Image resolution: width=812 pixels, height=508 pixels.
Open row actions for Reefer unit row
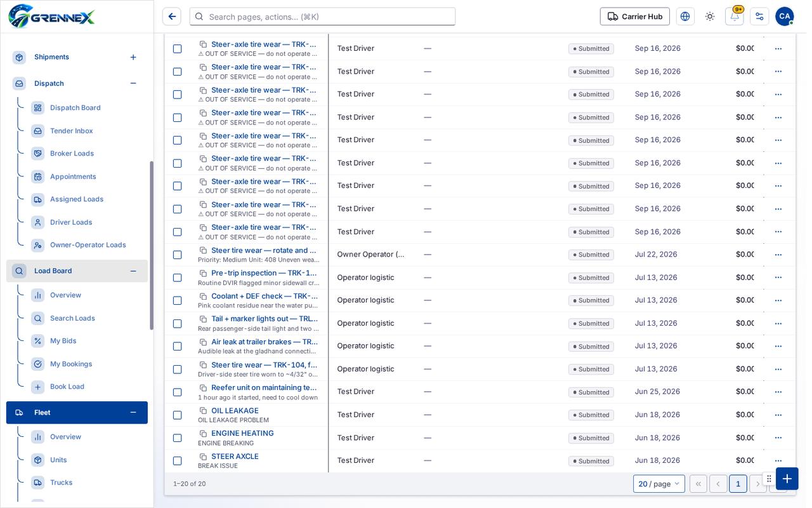(x=778, y=392)
